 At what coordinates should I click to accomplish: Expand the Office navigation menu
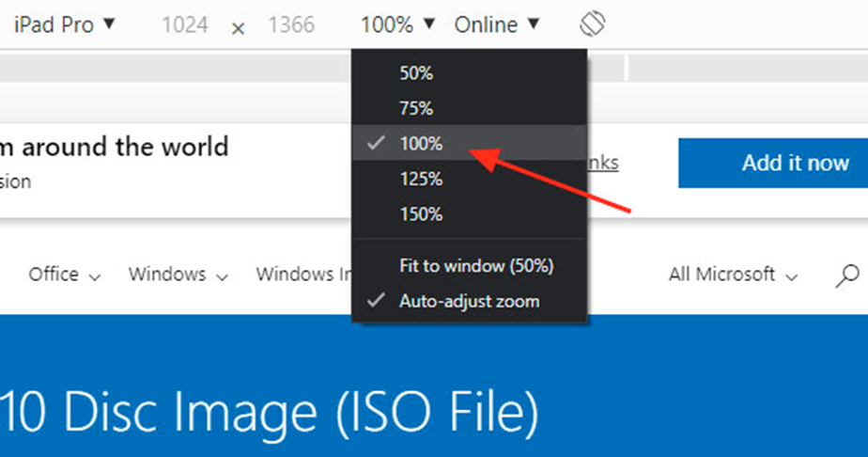pos(64,275)
